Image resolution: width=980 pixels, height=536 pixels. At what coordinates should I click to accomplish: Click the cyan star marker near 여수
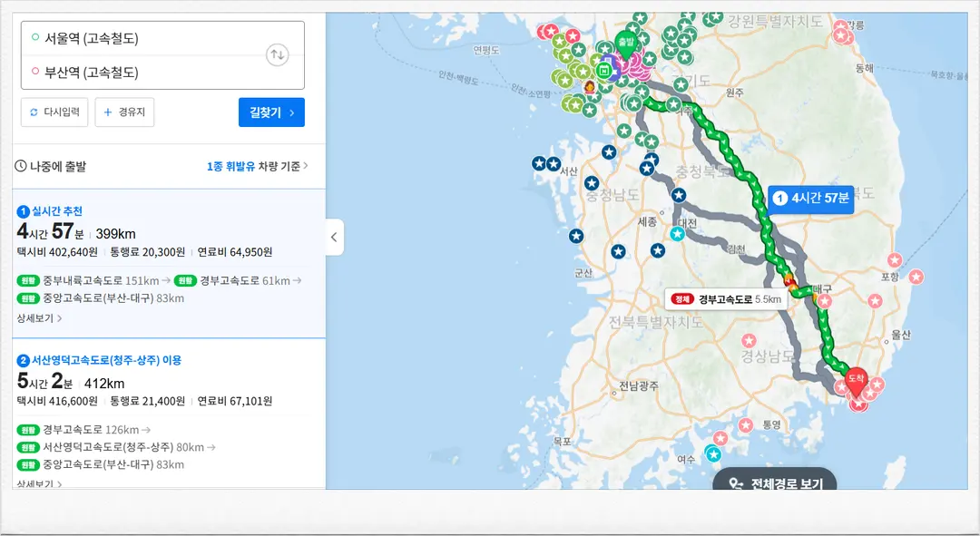(x=713, y=453)
